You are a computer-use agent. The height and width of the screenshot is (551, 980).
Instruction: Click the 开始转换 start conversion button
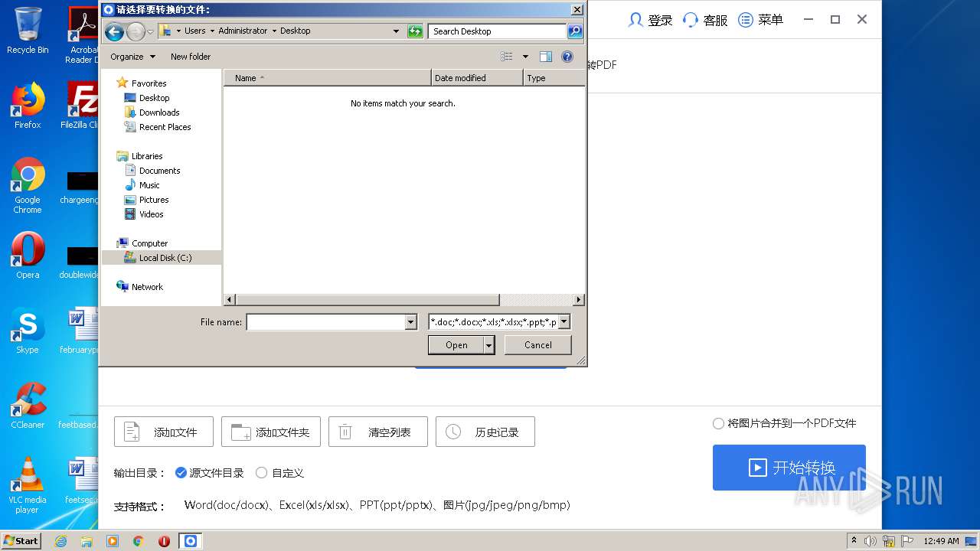click(x=789, y=468)
